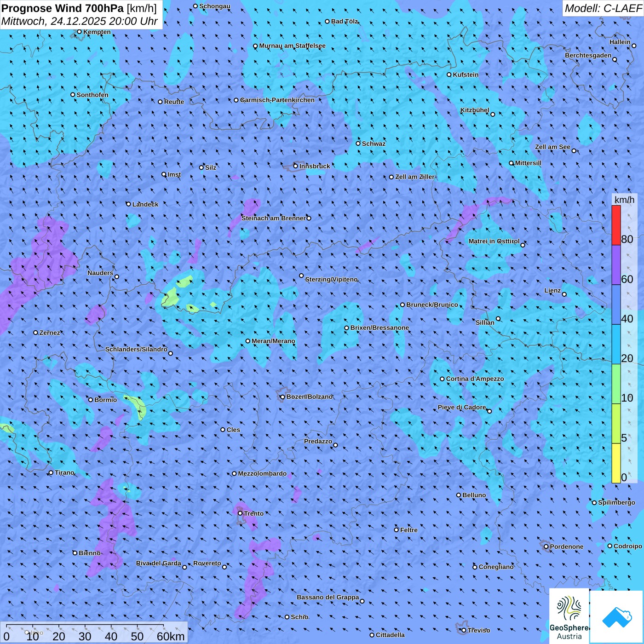Click the Zell am Ziller label
Screen dimensions: 644x644
pos(414,177)
